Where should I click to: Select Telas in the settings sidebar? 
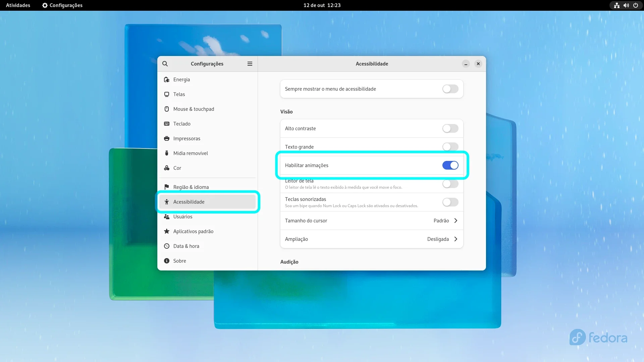click(207, 94)
